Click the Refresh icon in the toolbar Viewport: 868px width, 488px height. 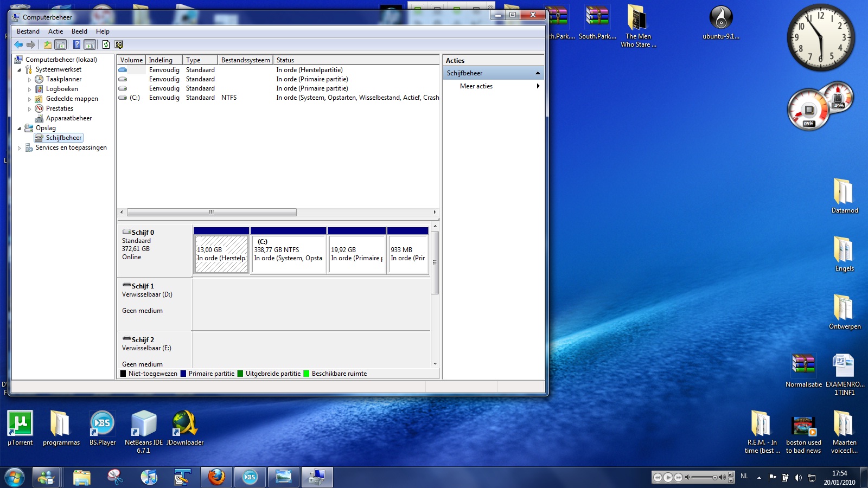click(x=106, y=44)
